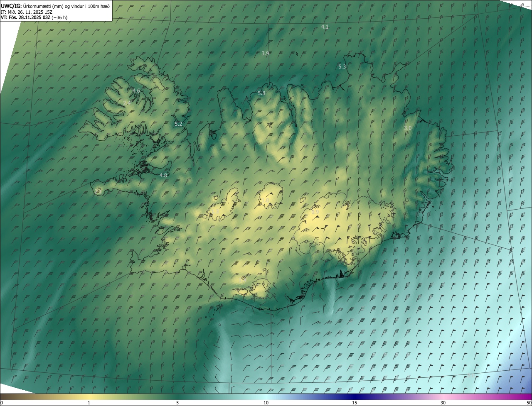This screenshot has width=532, height=406.
Task: Click the 0.9 value on the glacier
Action: tap(315, 212)
